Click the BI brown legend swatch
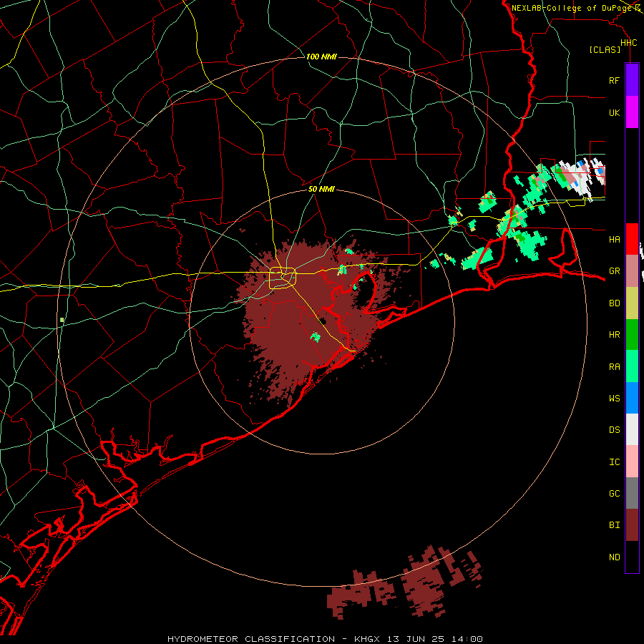644x644 pixels. tap(632, 525)
